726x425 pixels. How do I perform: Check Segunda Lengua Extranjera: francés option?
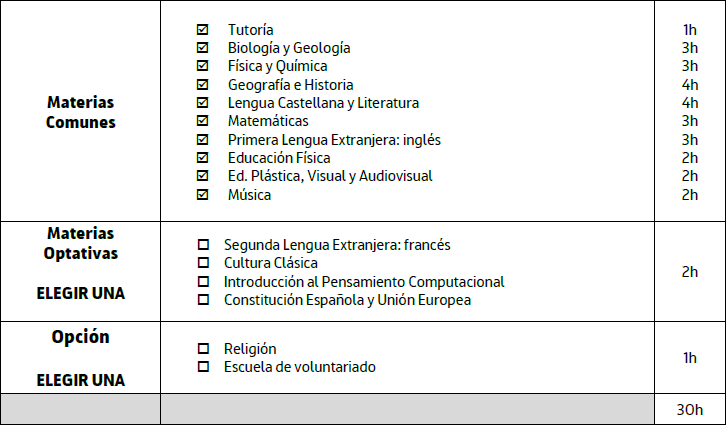pos(204,244)
